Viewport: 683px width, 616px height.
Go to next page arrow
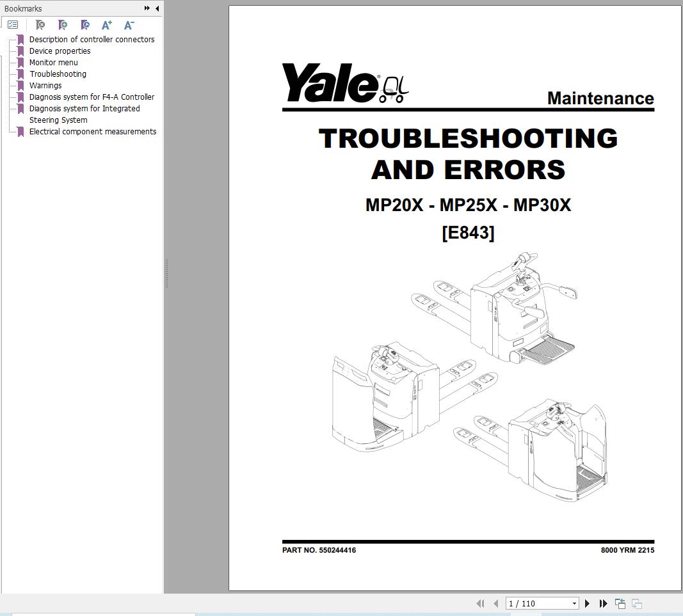[587, 603]
